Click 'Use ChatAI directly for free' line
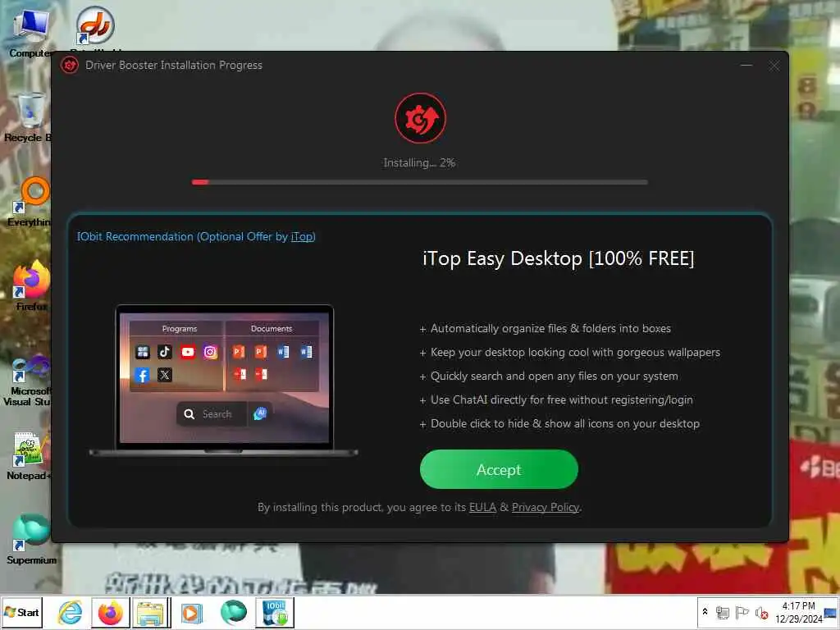Image resolution: width=840 pixels, height=630 pixels. coord(561,399)
